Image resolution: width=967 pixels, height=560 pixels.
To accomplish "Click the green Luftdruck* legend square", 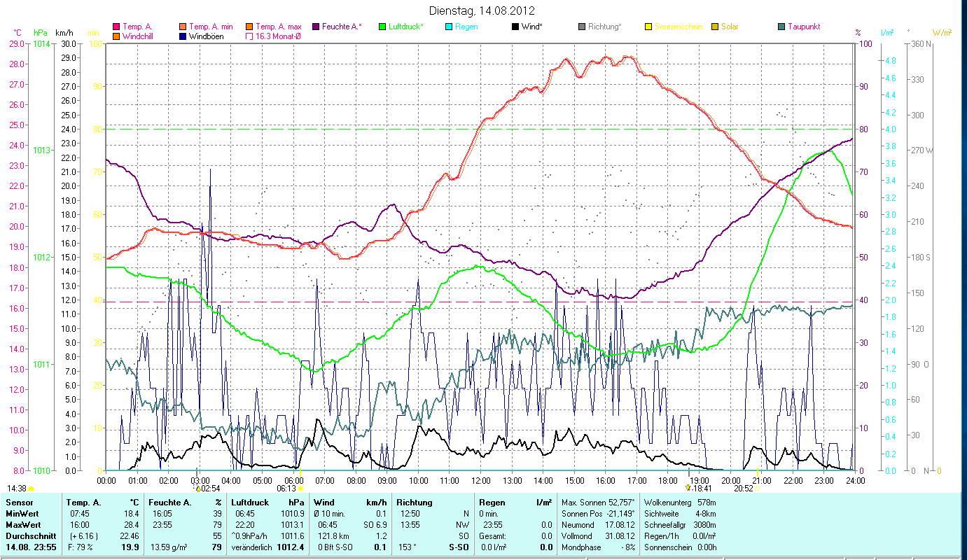I will coord(382,27).
